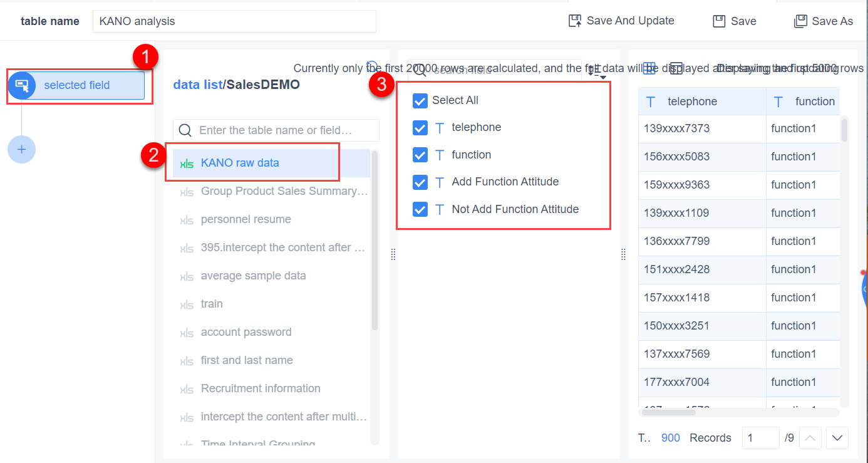
Task: Click the horizontal scrollbar under preview table
Action: tap(668, 412)
